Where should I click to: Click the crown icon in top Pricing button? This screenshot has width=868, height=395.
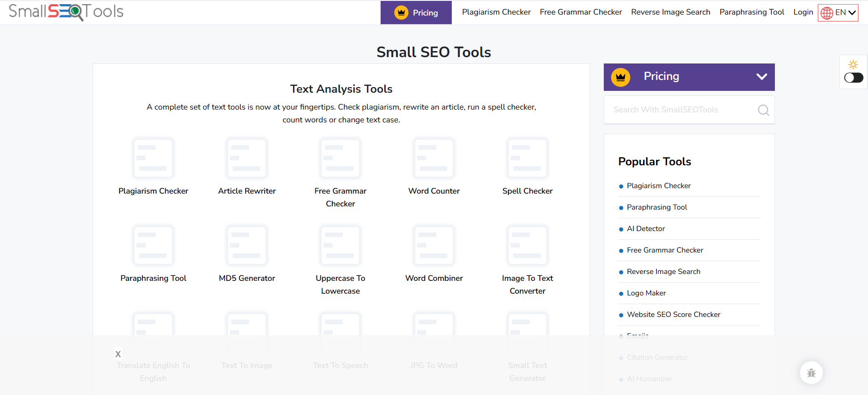401,13
